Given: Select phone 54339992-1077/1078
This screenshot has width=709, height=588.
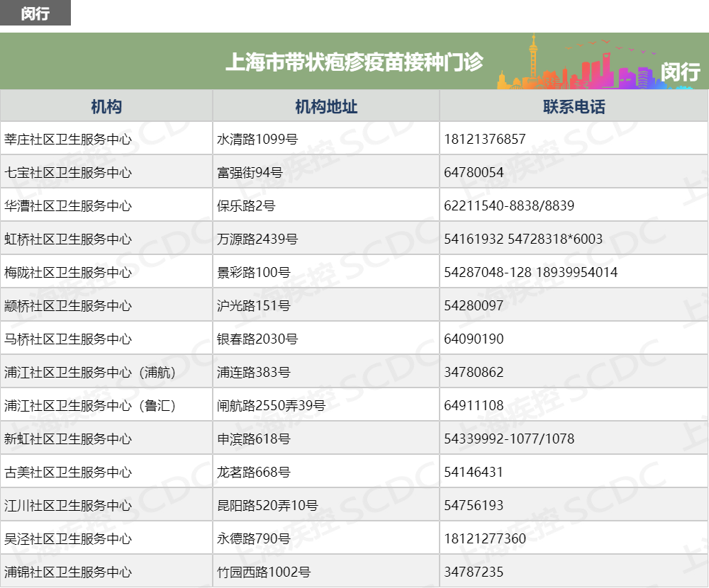Looking at the screenshot, I should tap(509, 439).
